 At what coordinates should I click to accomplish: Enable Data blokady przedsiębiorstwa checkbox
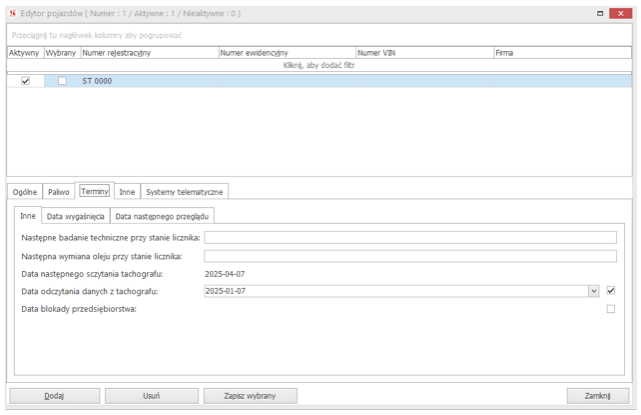[611, 309]
